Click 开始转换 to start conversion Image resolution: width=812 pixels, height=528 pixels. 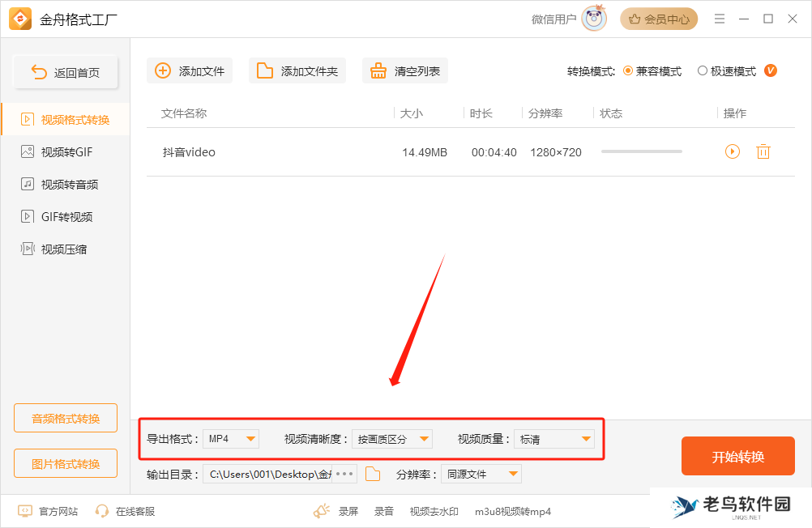click(738, 456)
